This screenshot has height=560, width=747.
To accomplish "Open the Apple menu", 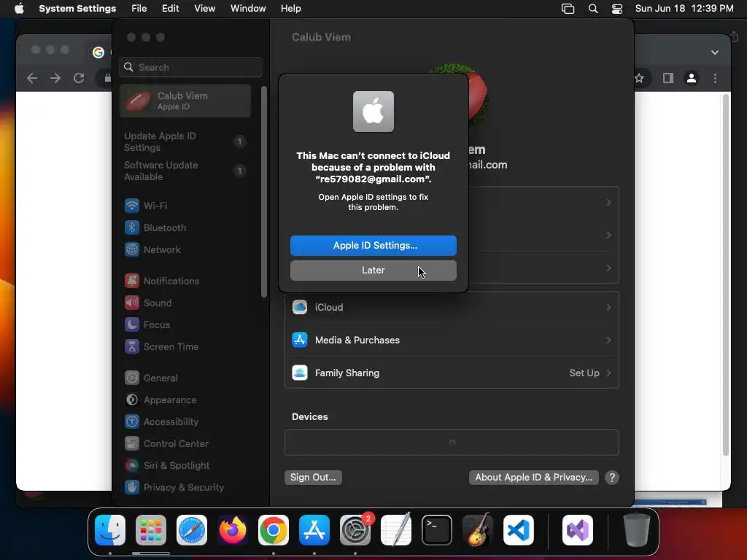I will [x=19, y=9].
